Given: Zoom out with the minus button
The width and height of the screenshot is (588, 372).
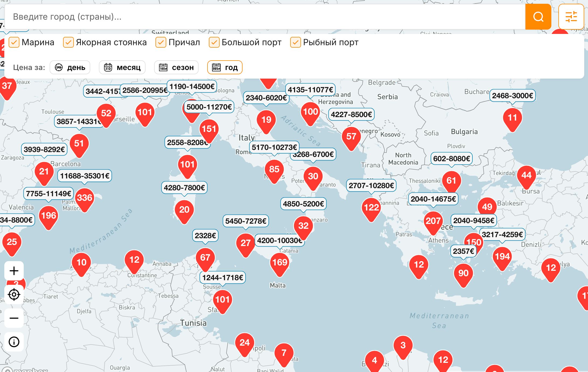Looking at the screenshot, I should 14,318.
